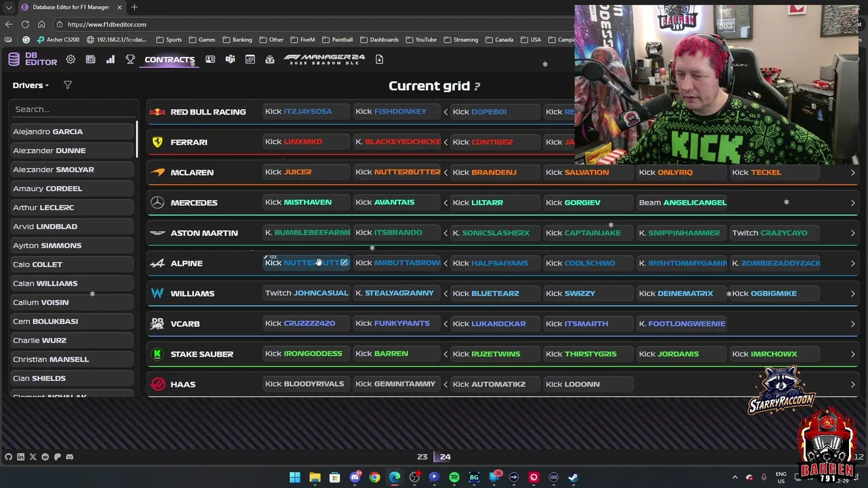Select Arthur LECLERC in driver list
The height and width of the screenshot is (488, 868).
72,207
